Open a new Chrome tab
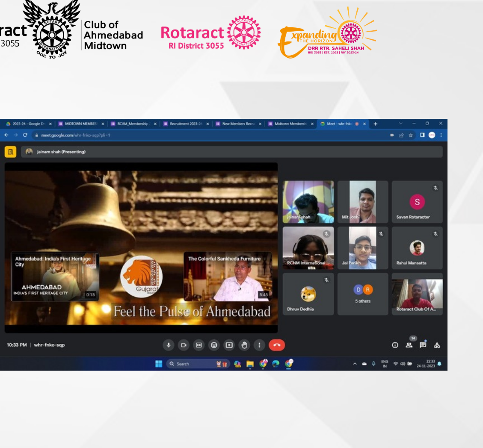The height and width of the screenshot is (448, 483). [x=376, y=124]
